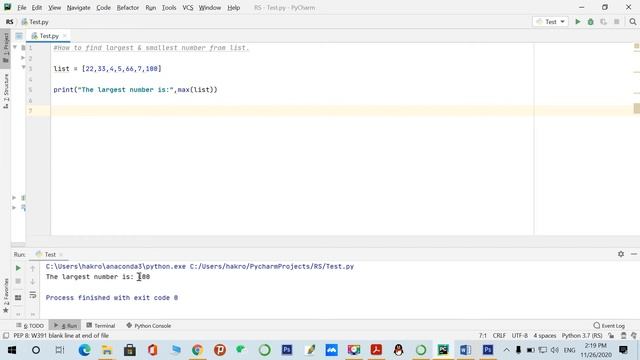
Task: Click the file path link in the Run output
Action: (272, 267)
